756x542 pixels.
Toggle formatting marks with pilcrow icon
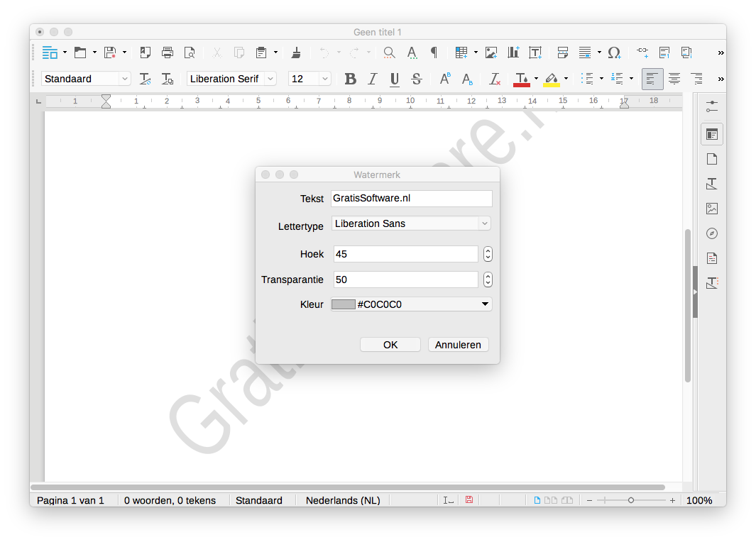tap(434, 52)
